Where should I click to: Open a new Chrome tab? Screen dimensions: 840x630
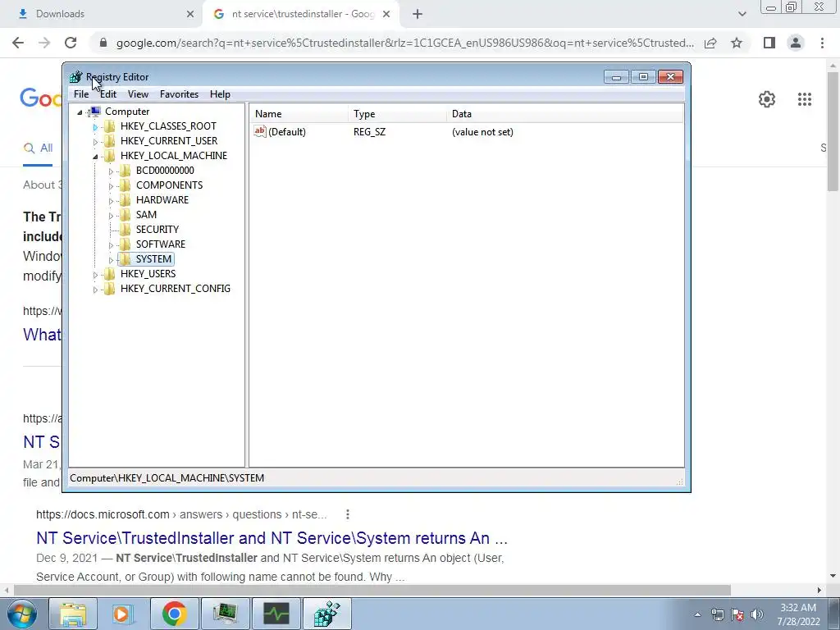(418, 15)
